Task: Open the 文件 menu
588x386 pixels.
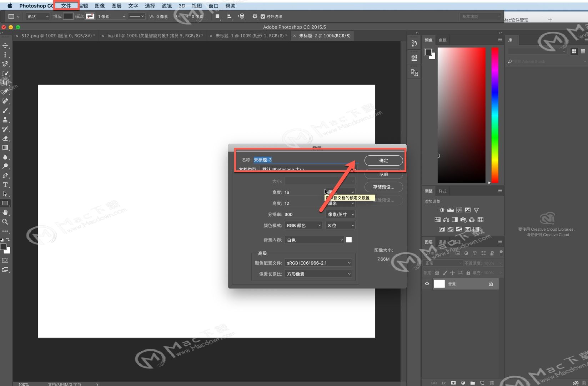Action: point(66,6)
